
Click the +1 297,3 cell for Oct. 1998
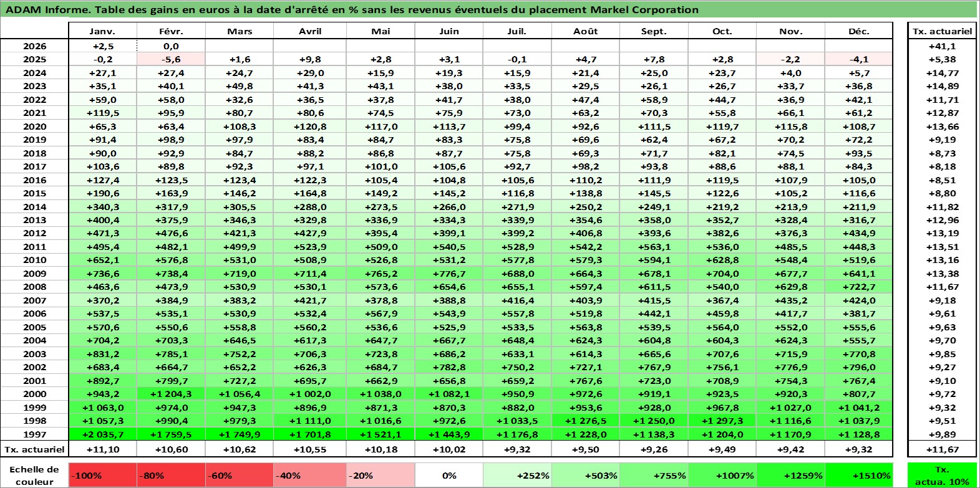pyautogui.click(x=722, y=421)
